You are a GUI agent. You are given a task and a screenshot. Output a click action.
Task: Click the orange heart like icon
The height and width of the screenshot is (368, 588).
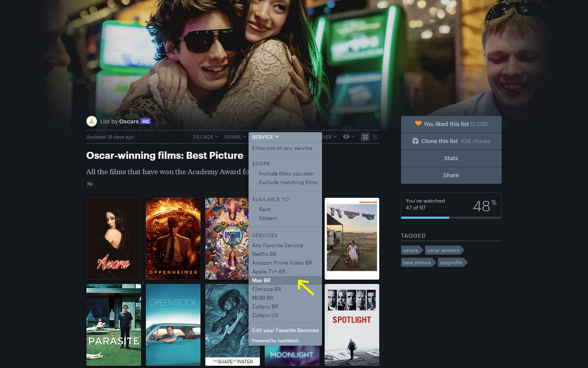(x=418, y=124)
